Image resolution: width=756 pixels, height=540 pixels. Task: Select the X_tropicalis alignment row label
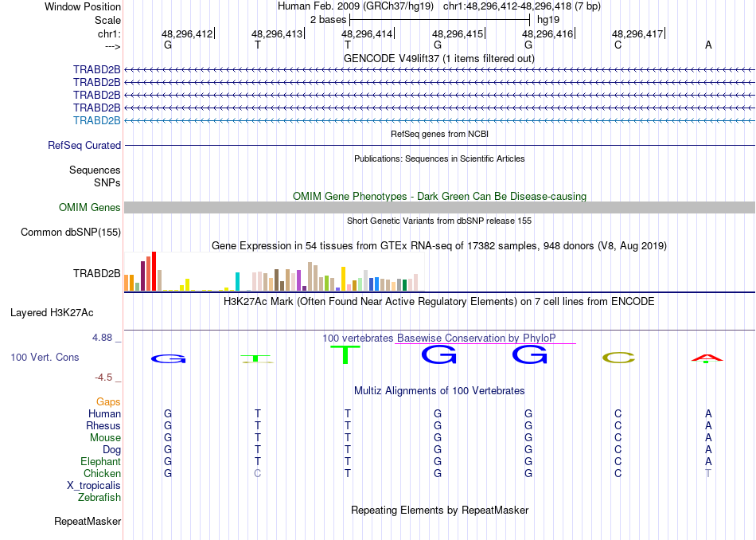click(x=94, y=486)
